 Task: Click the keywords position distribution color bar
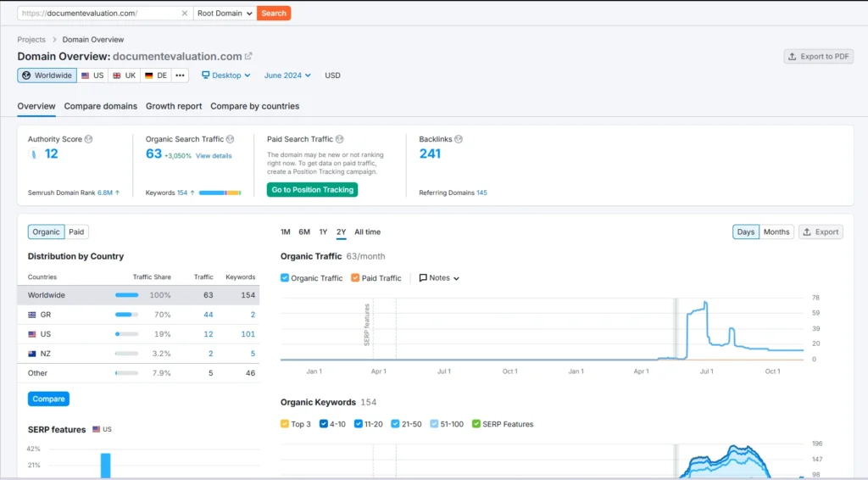(220, 193)
